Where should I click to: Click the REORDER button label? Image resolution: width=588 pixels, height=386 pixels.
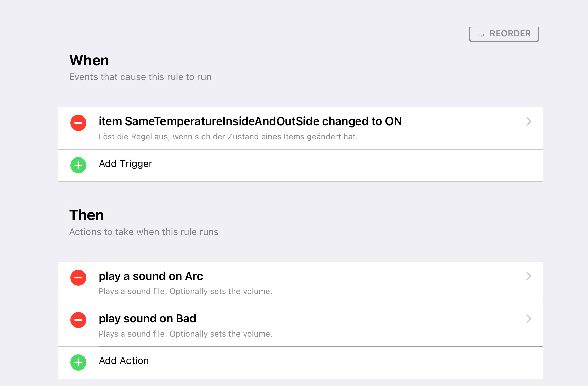point(510,34)
